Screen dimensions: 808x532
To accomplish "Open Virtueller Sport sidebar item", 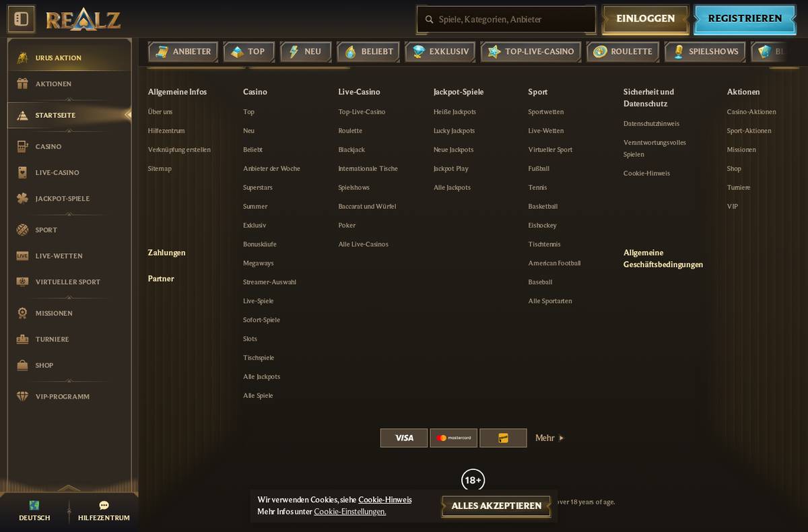I will [x=69, y=282].
